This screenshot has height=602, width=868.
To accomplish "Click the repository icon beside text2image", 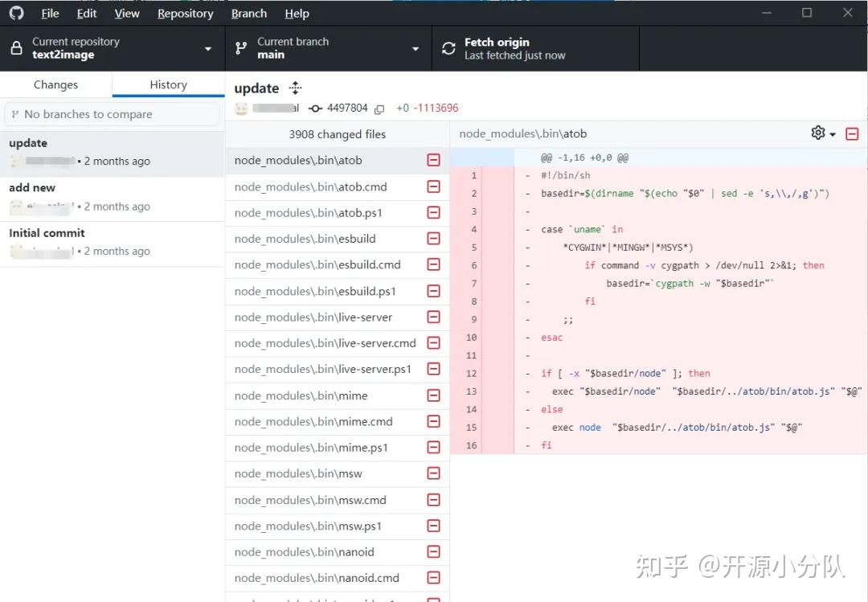I will click(14, 47).
